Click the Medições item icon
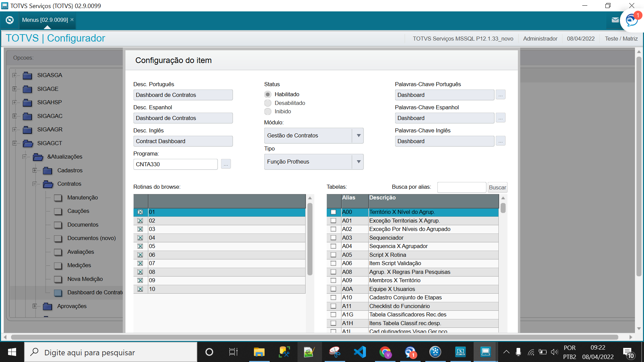Screen dimensions: 644x362 [x=58, y=265]
